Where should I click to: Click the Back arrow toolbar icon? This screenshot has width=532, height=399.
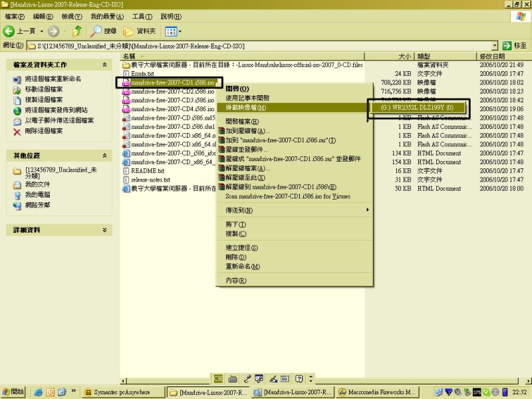(x=9, y=31)
